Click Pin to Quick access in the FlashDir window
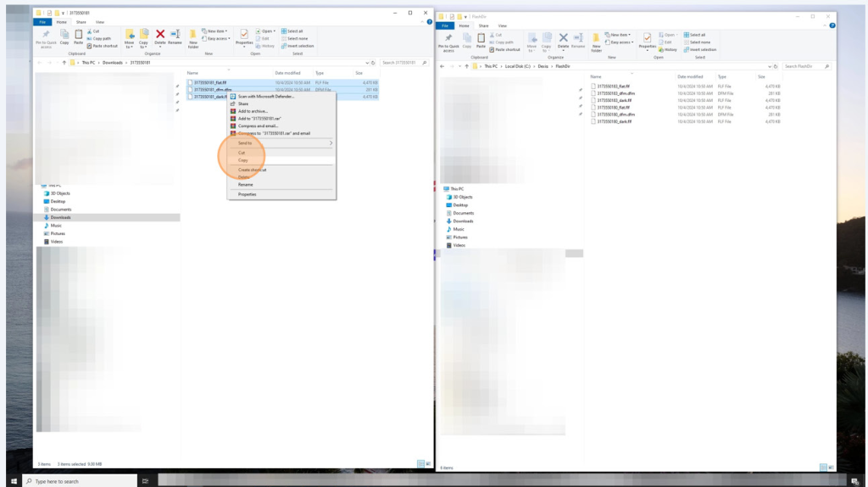Image resolution: width=868 pixels, height=487 pixels. click(x=448, y=41)
